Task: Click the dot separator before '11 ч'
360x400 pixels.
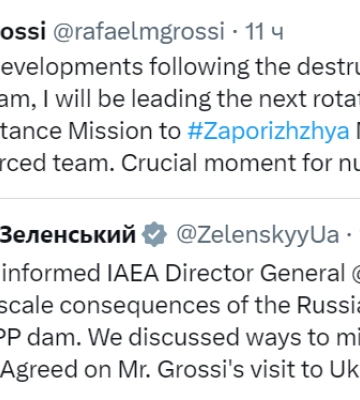Action: pos(235,32)
